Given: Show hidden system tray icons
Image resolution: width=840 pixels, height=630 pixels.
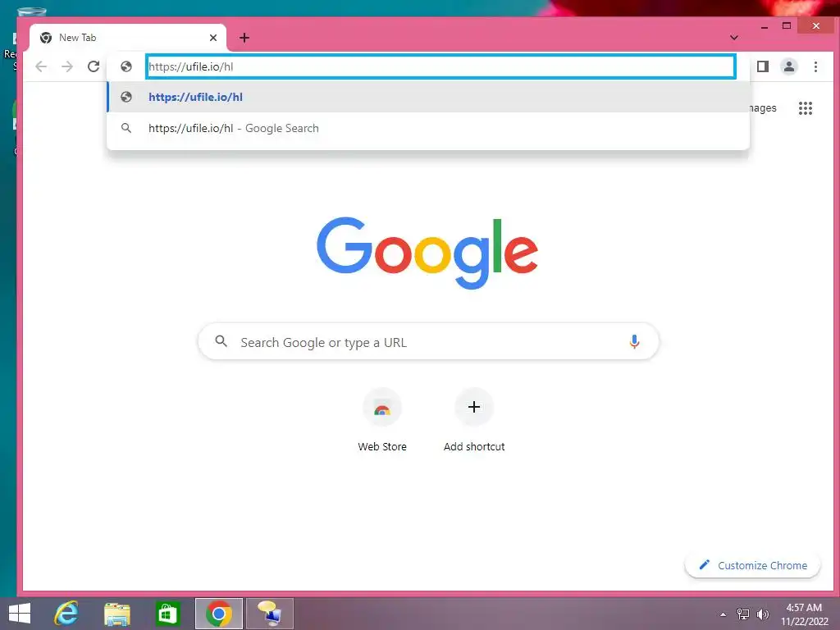Looking at the screenshot, I should coord(724,614).
